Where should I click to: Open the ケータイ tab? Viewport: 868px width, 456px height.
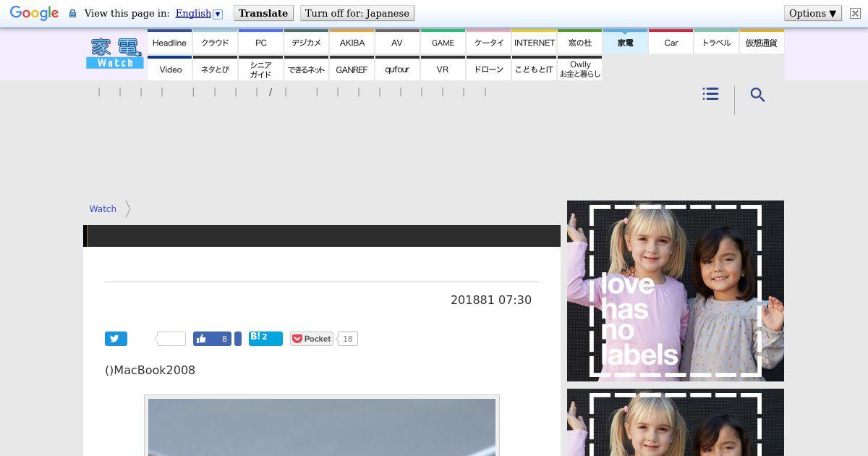click(x=488, y=42)
